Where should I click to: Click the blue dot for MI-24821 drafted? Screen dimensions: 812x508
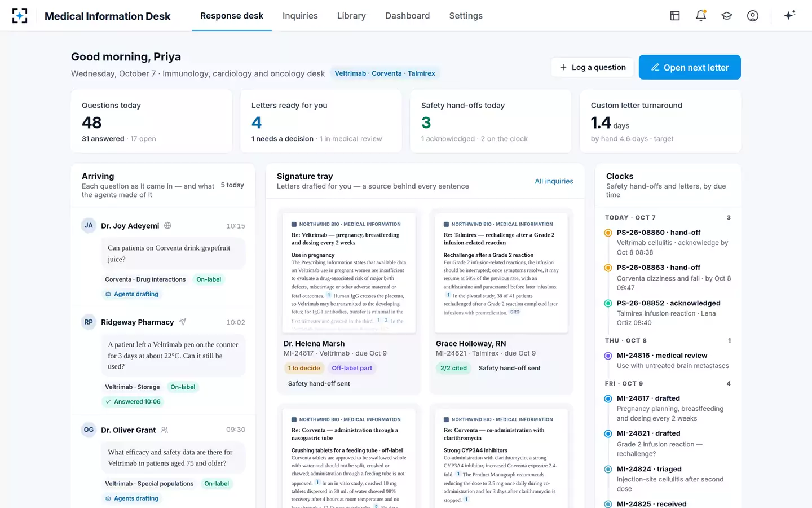coord(608,433)
